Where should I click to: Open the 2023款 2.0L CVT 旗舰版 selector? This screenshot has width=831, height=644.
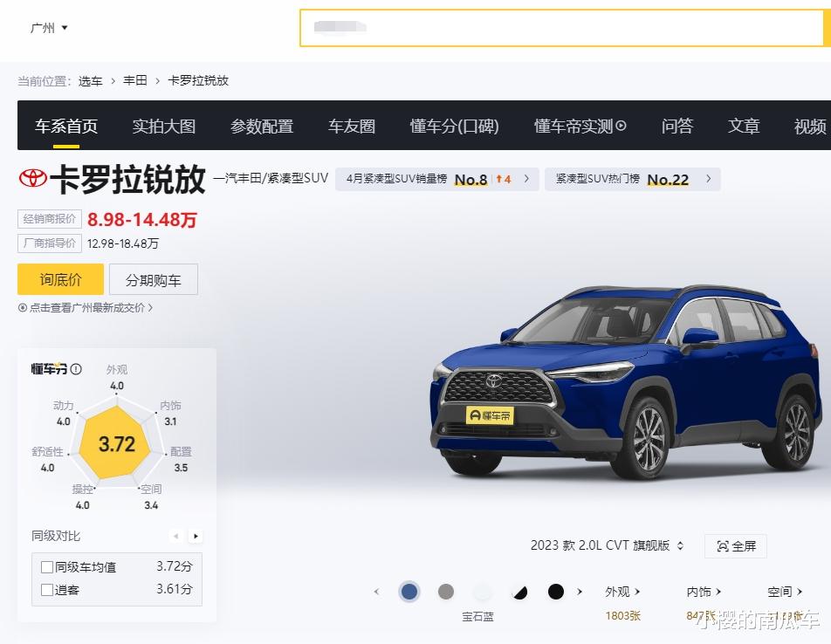click(607, 545)
